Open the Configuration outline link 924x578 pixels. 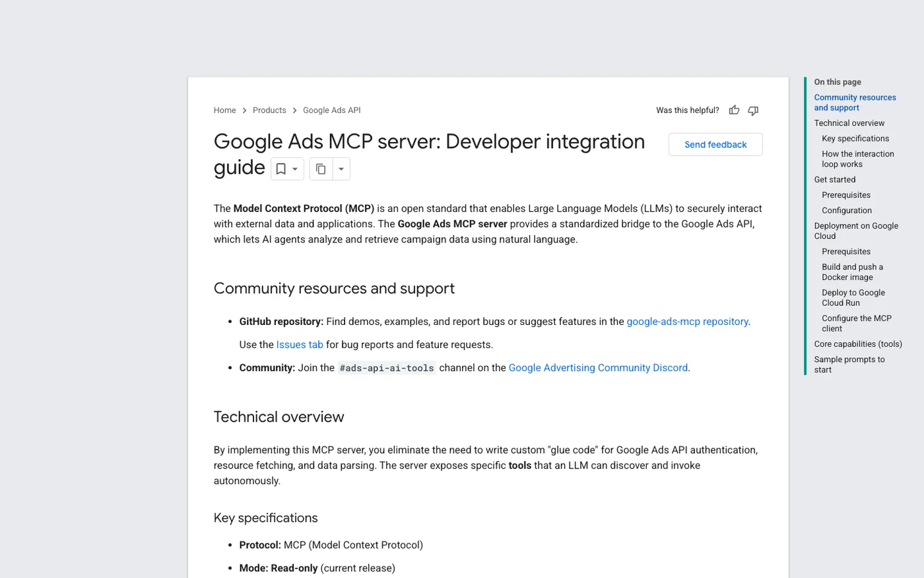pyautogui.click(x=847, y=211)
